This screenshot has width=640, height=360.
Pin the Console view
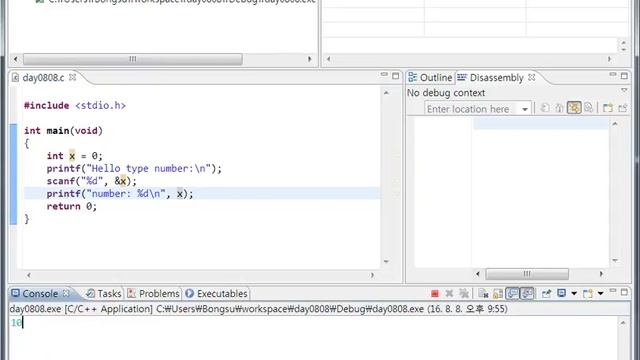tap(546, 293)
